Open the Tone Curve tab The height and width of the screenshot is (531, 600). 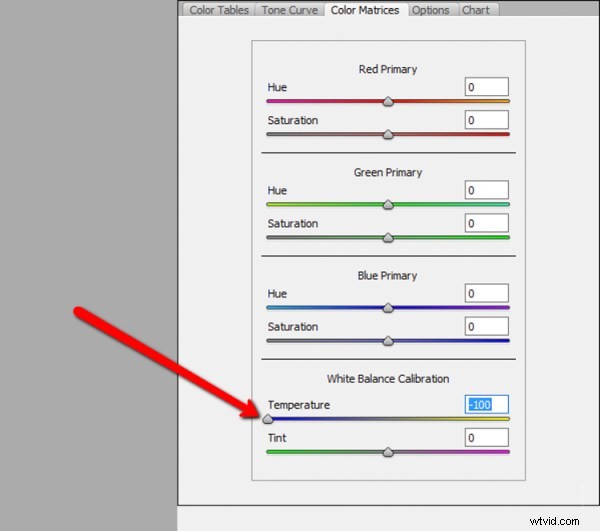tap(290, 10)
